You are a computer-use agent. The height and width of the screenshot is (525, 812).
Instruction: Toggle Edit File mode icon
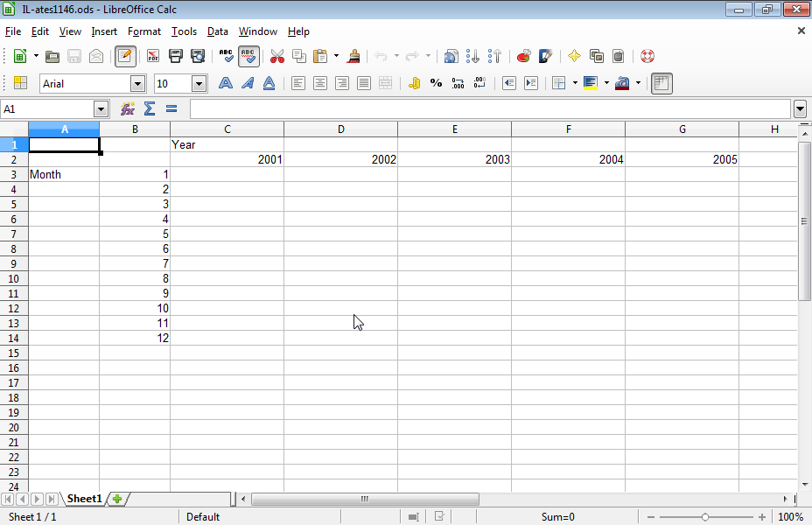tap(125, 56)
